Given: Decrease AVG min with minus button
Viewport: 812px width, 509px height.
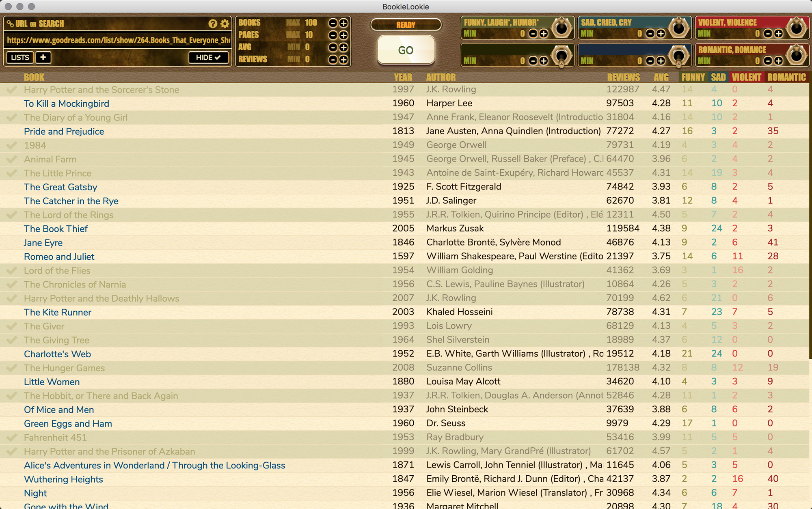Looking at the screenshot, I should [x=333, y=47].
